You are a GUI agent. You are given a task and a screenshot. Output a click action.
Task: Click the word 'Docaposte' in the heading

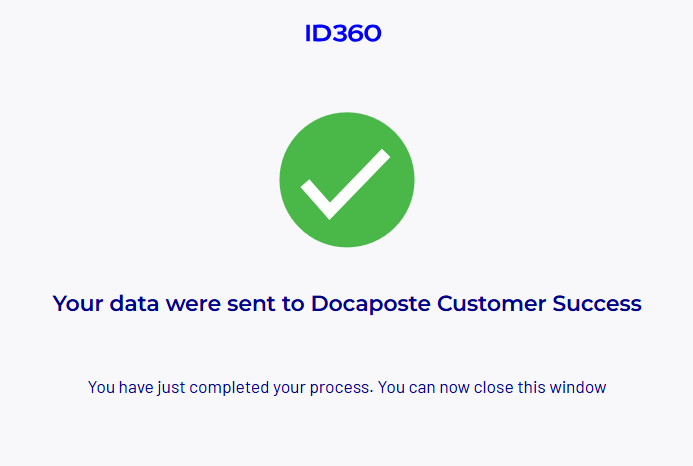371,303
